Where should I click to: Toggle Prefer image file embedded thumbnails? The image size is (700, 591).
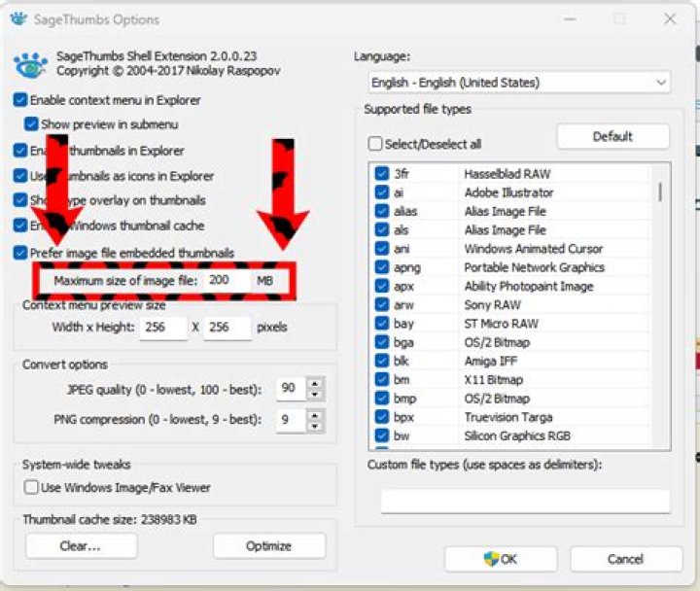pos(20,253)
